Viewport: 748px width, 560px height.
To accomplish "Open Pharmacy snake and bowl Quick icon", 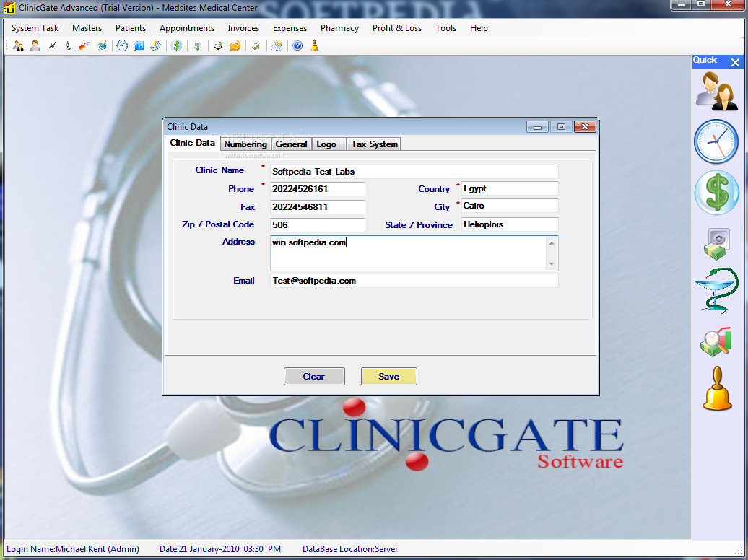I will [x=716, y=290].
